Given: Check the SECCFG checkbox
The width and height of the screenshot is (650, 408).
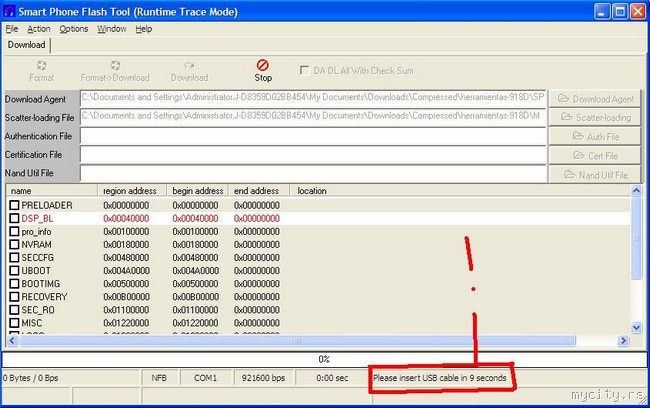Looking at the screenshot, I should pos(15,257).
